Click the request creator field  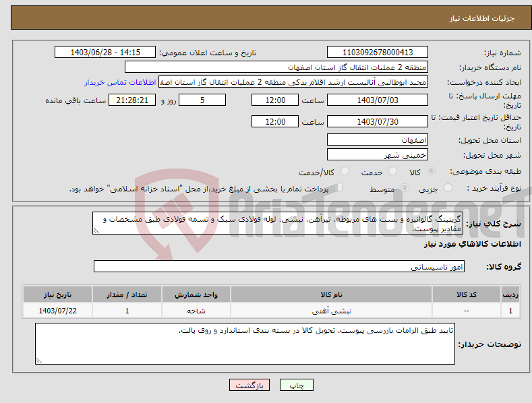pyautogui.click(x=293, y=82)
